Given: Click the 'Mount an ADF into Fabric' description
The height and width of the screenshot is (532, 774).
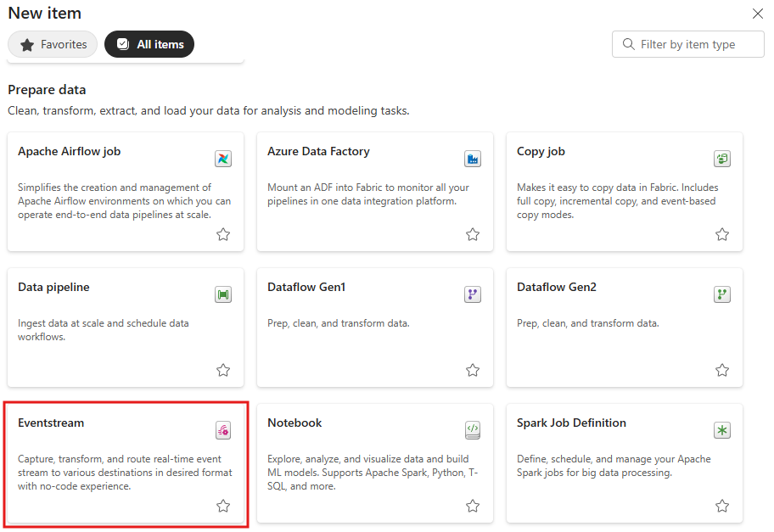Looking at the screenshot, I should [368, 194].
